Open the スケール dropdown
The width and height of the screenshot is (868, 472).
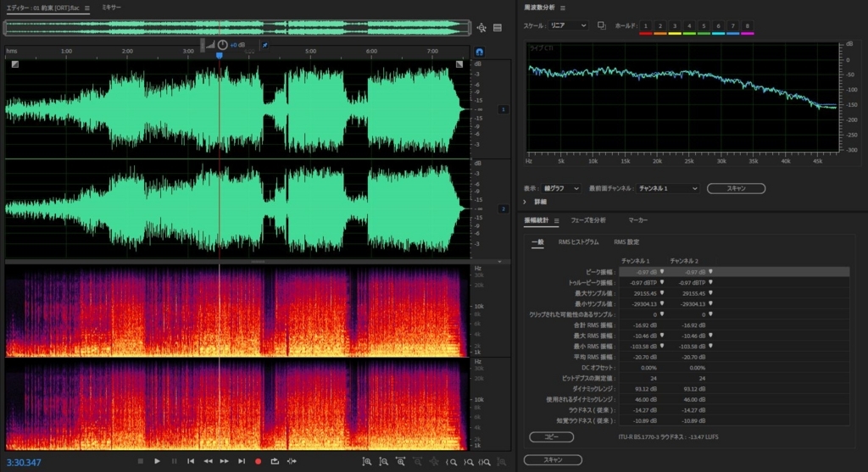(568, 25)
